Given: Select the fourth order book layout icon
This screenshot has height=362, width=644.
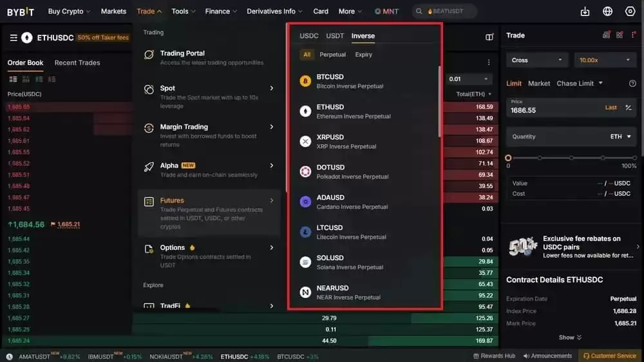Looking at the screenshot, I should click(52, 79).
